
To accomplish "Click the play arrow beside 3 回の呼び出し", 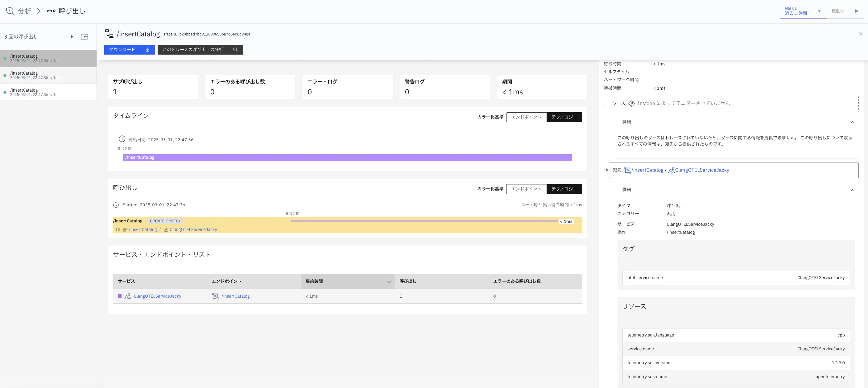I will click(x=72, y=37).
